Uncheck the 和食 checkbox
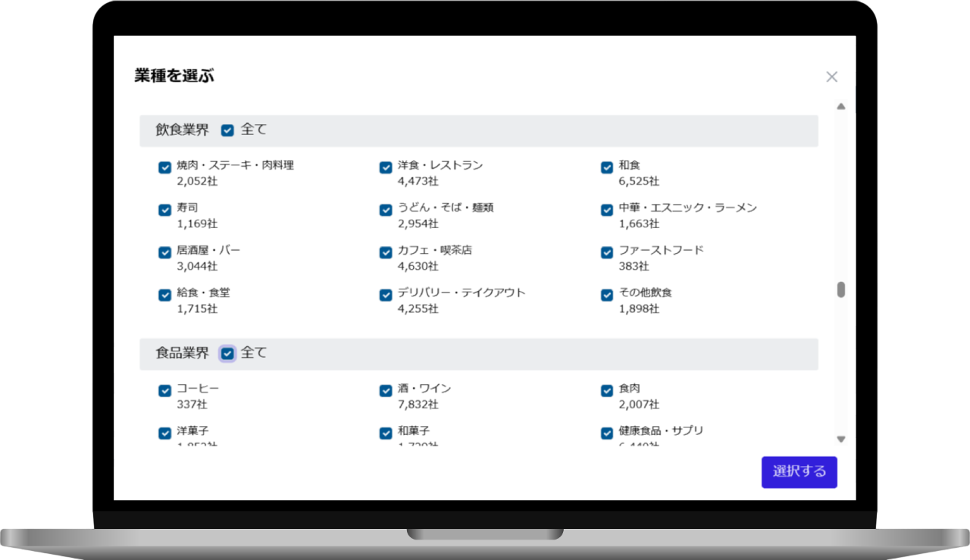This screenshot has height=560, width=970. pyautogui.click(x=607, y=167)
